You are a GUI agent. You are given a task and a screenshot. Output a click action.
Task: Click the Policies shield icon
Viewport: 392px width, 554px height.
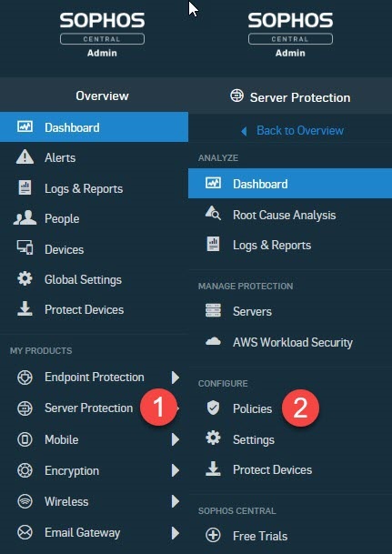(214, 408)
